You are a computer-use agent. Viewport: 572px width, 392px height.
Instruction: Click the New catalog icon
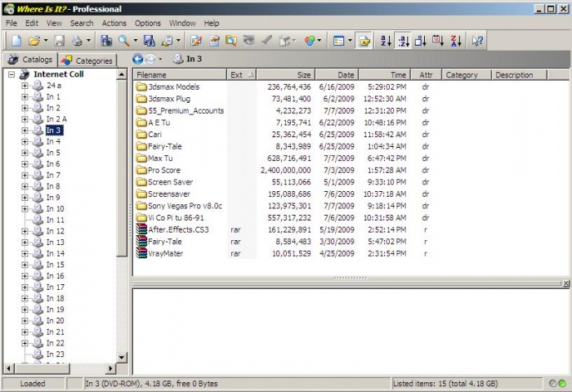point(14,40)
